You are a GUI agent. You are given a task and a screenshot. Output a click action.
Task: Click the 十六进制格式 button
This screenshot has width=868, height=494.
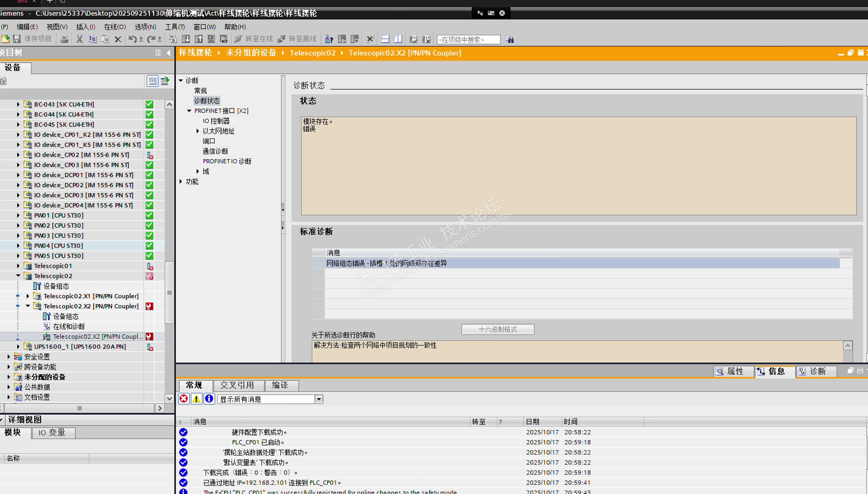click(x=497, y=329)
